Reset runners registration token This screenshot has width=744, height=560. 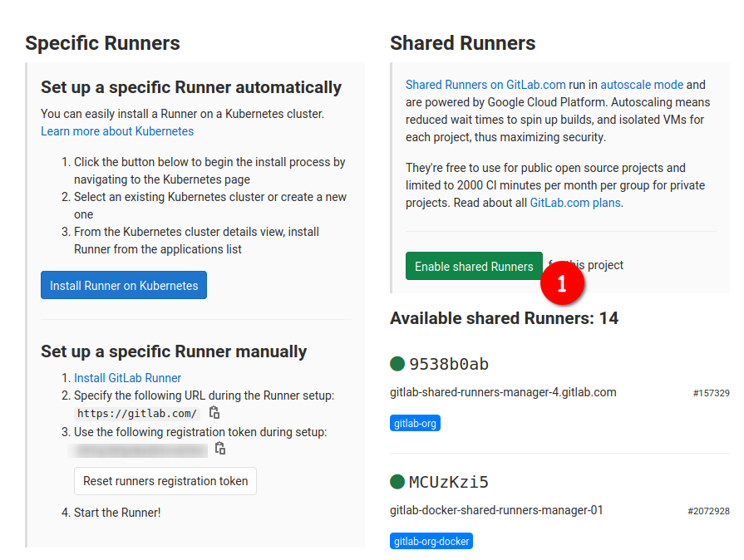(165, 481)
